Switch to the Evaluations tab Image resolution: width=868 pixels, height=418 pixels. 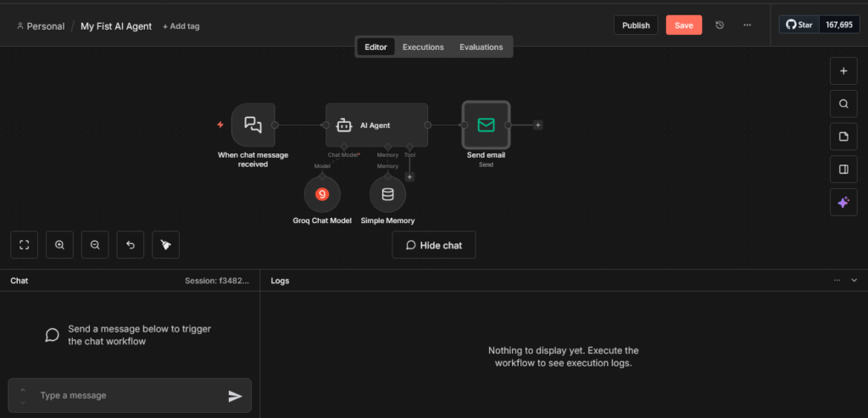[481, 47]
